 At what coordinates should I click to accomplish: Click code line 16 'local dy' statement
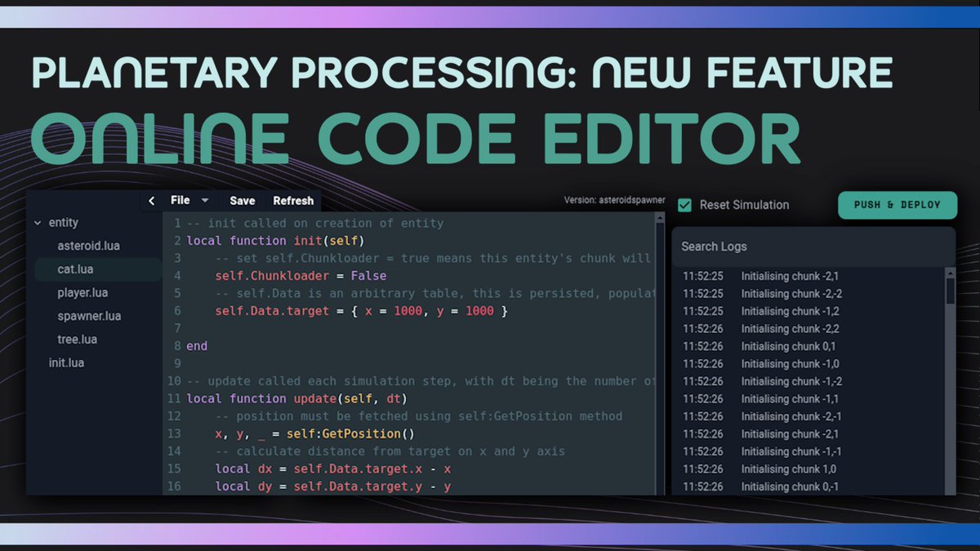point(333,487)
